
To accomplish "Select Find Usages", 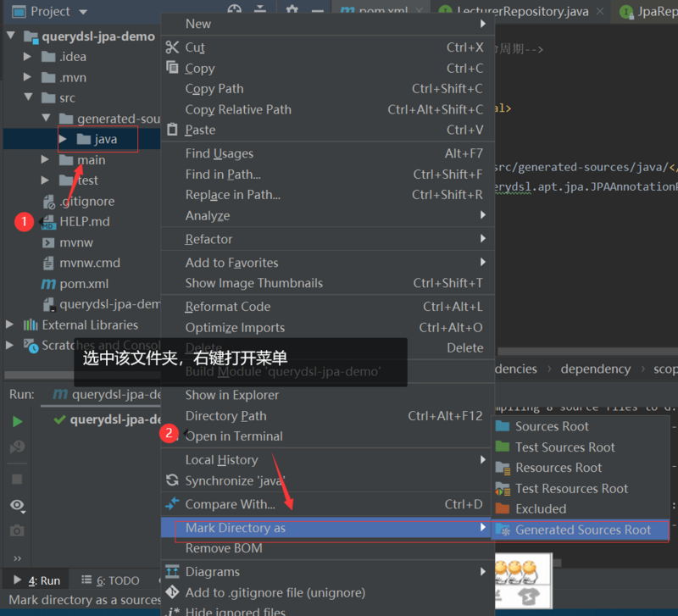I will (x=328, y=153).
